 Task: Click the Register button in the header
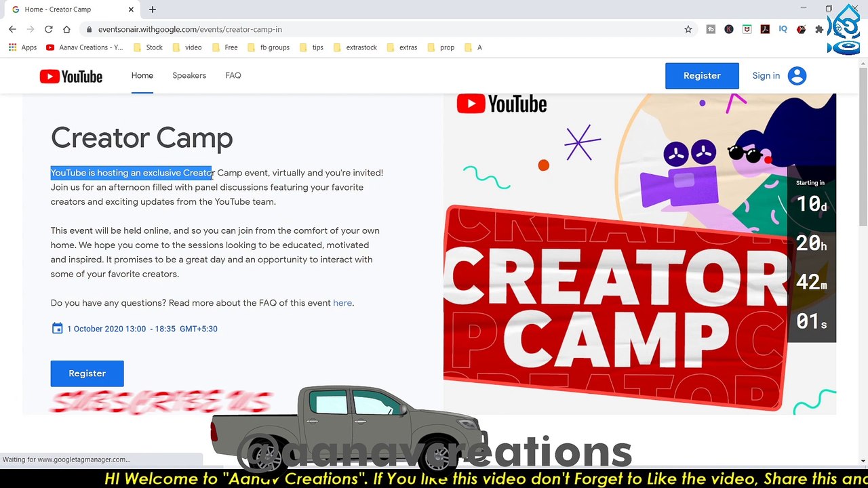point(702,76)
